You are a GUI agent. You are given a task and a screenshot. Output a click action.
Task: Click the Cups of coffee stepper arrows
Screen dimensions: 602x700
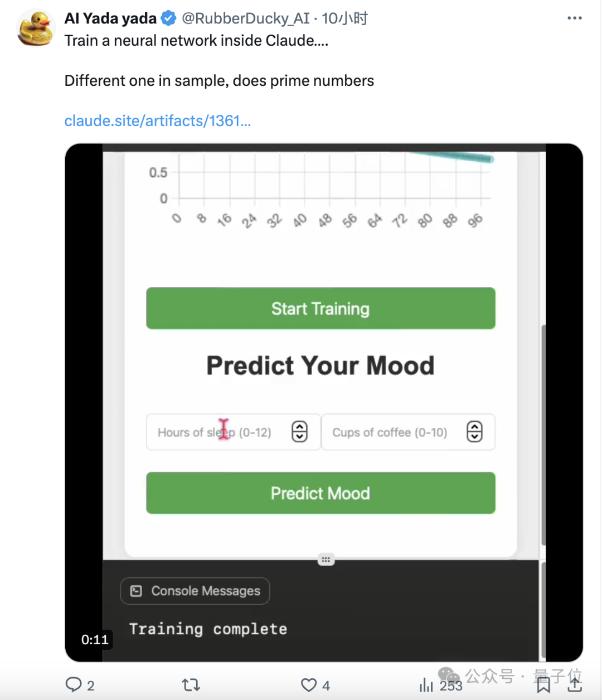coord(474,432)
